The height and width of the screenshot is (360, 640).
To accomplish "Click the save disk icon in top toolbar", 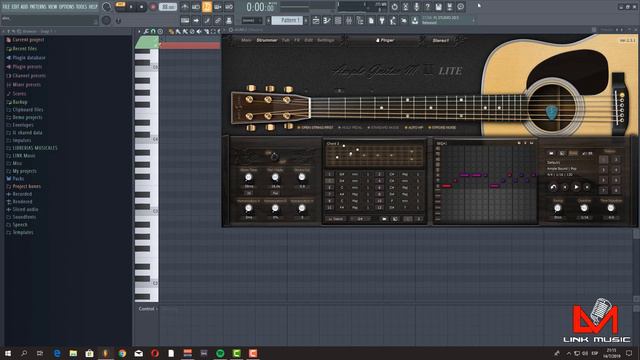I will [438, 7].
